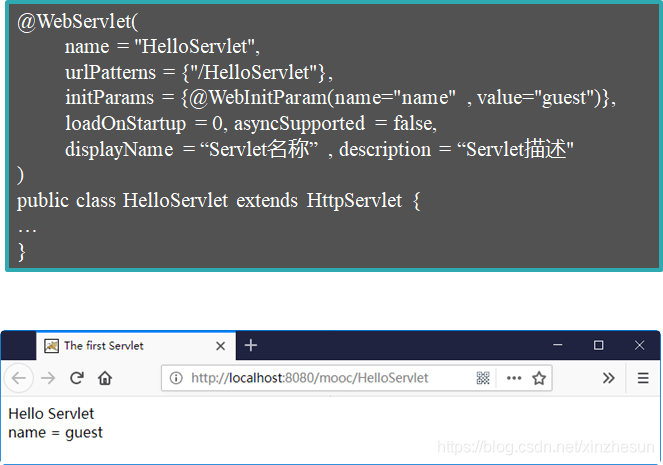Show more toolbar items double chevron
The height and width of the screenshot is (465, 663).
[608, 378]
